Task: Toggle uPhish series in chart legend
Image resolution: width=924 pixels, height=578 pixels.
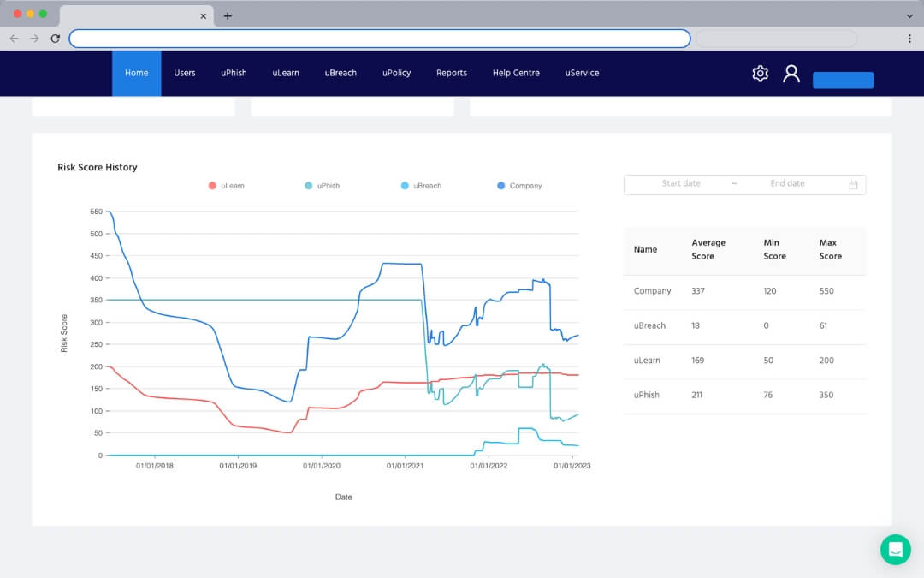Action: (323, 186)
